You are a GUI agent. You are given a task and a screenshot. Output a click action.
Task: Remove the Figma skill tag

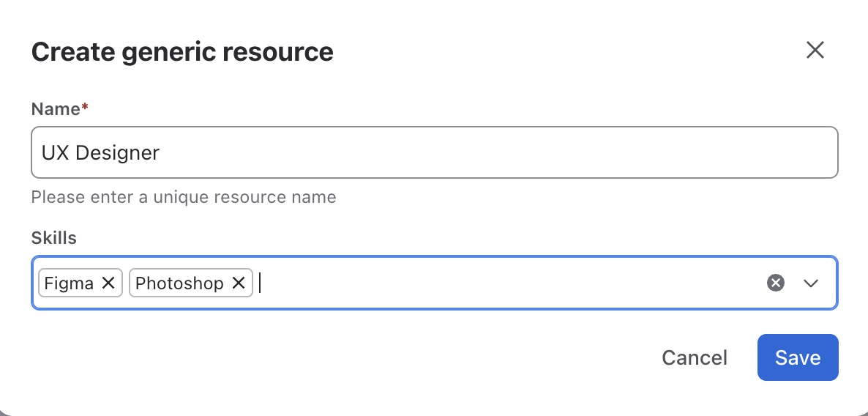point(108,283)
